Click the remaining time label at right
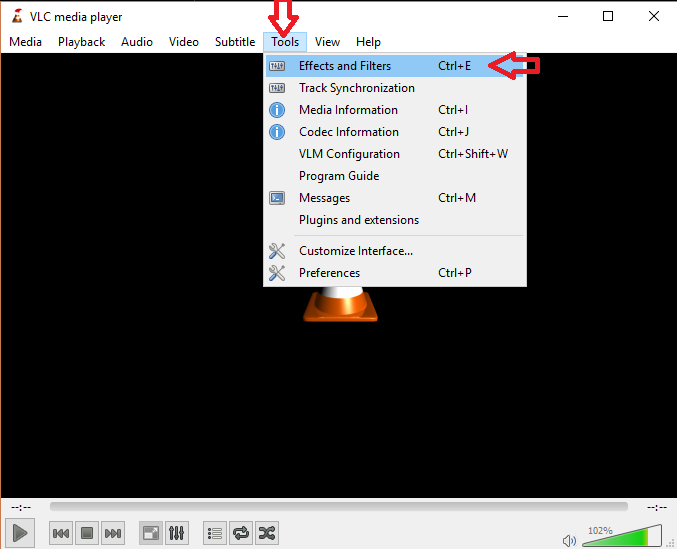The height and width of the screenshot is (549, 677). click(657, 508)
